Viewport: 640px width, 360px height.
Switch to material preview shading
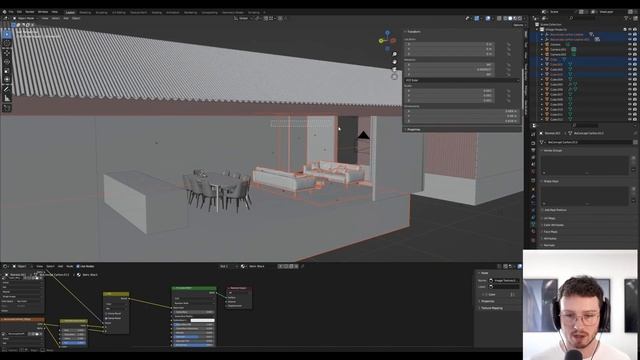coord(515,18)
